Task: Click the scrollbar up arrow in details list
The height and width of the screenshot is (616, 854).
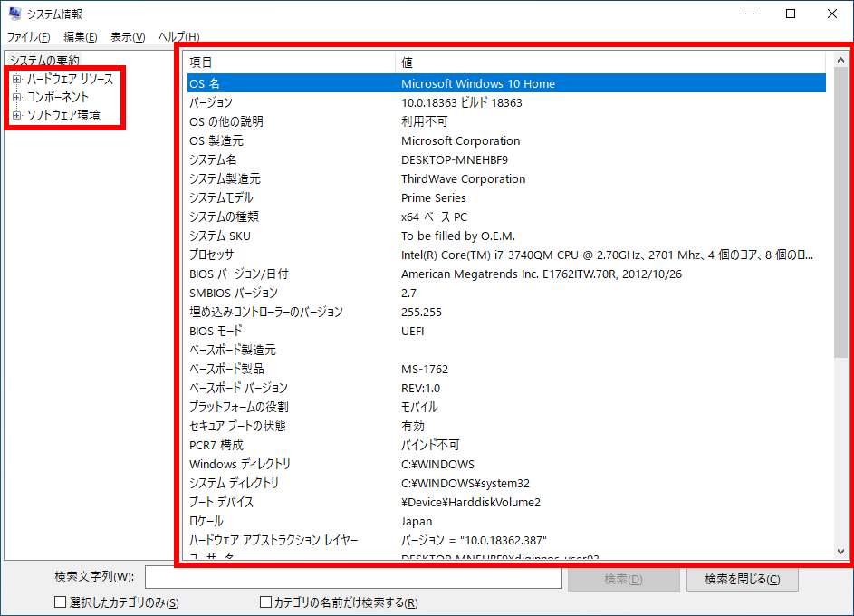Action: coord(840,59)
